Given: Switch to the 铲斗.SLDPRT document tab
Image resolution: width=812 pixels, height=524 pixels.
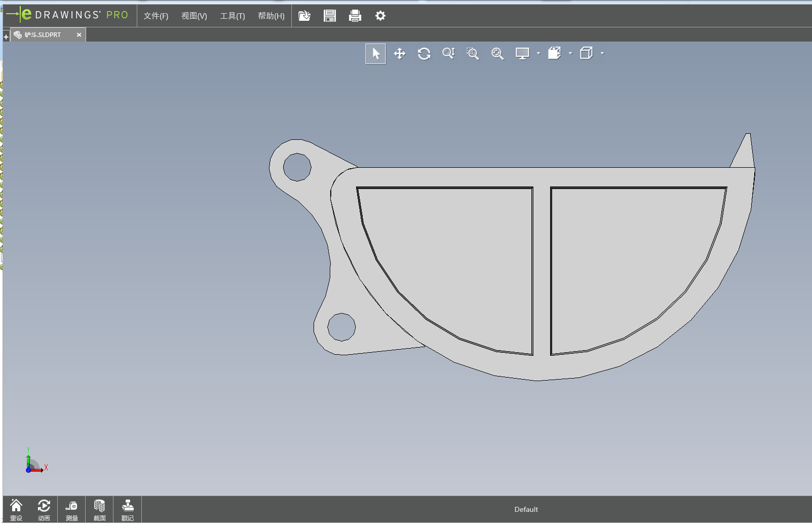Looking at the screenshot, I should click(43, 35).
